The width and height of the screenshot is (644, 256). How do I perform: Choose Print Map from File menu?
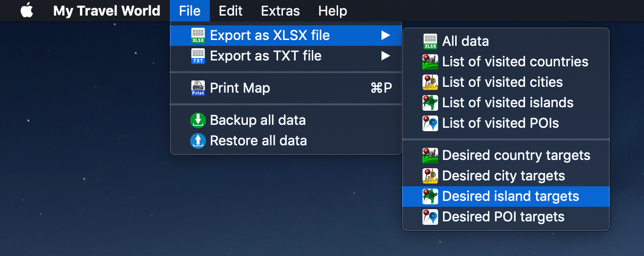coord(285,88)
